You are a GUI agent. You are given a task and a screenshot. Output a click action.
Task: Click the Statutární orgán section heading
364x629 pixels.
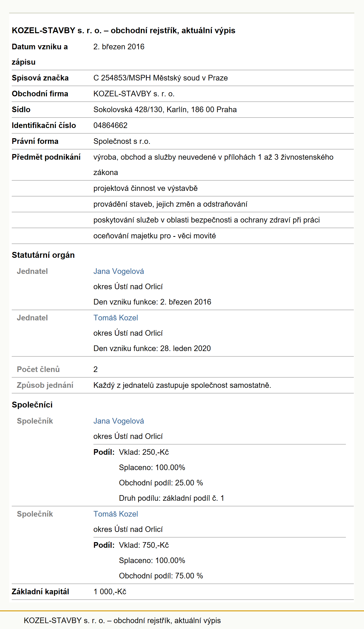point(43,255)
